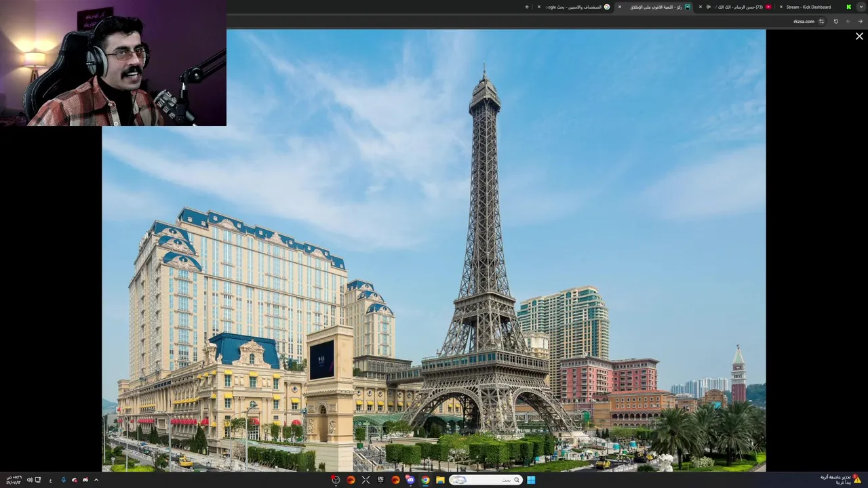
Task: Close the image lightbox with the X
Action: tap(859, 37)
